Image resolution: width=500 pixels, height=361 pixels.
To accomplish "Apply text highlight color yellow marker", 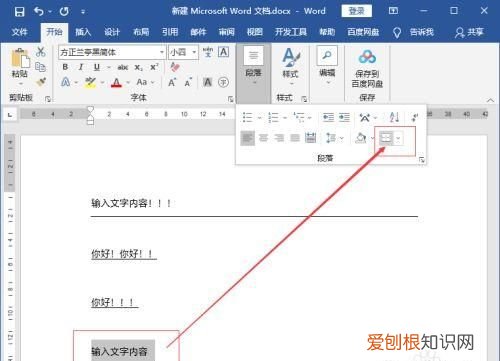I will 90,82.
